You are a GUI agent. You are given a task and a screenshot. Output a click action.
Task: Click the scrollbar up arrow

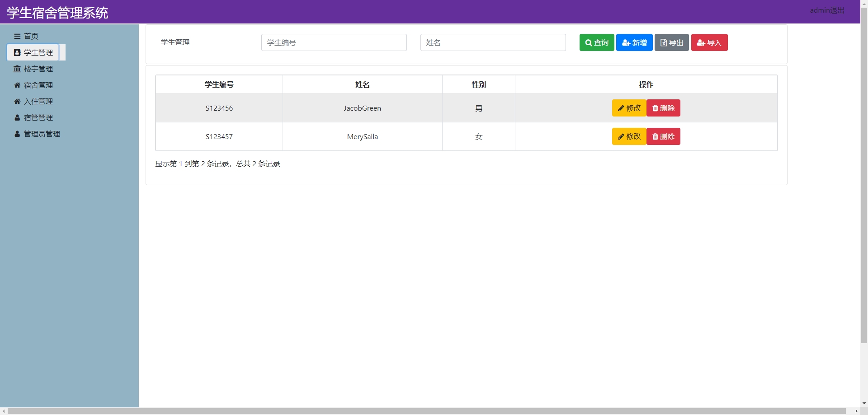864,3
